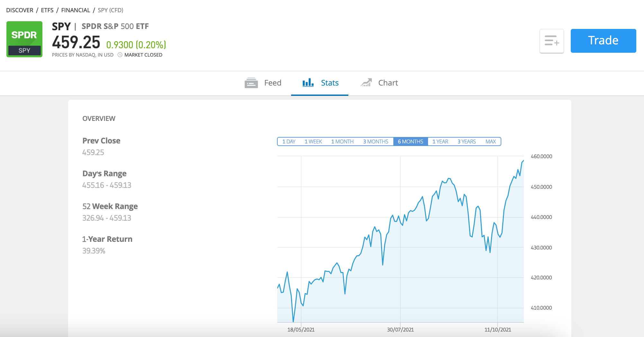The width and height of the screenshot is (644, 337).
Task: Select the 1 DAY chart range
Action: pos(289,141)
